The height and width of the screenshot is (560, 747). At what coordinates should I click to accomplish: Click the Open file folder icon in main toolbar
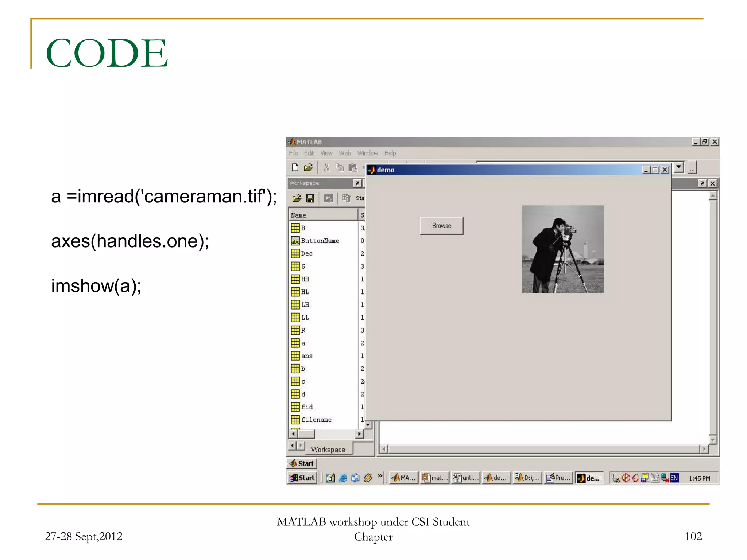point(309,167)
